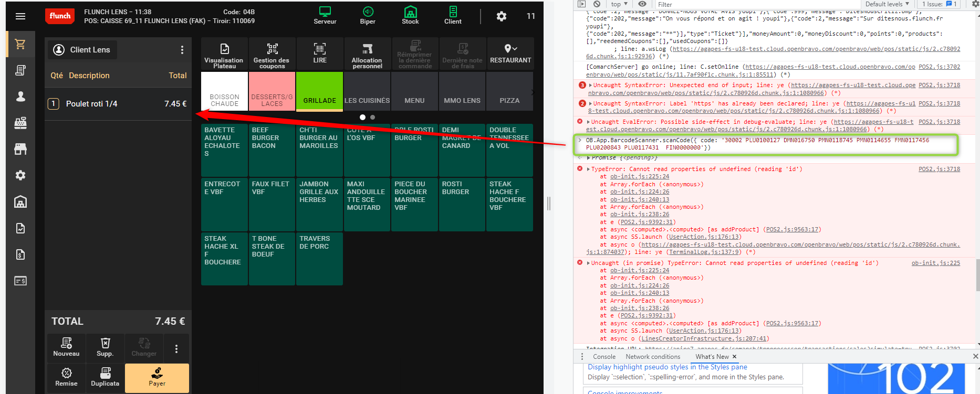Select the GRILLADE category tab
This screenshot has height=394, width=980.
(x=319, y=91)
